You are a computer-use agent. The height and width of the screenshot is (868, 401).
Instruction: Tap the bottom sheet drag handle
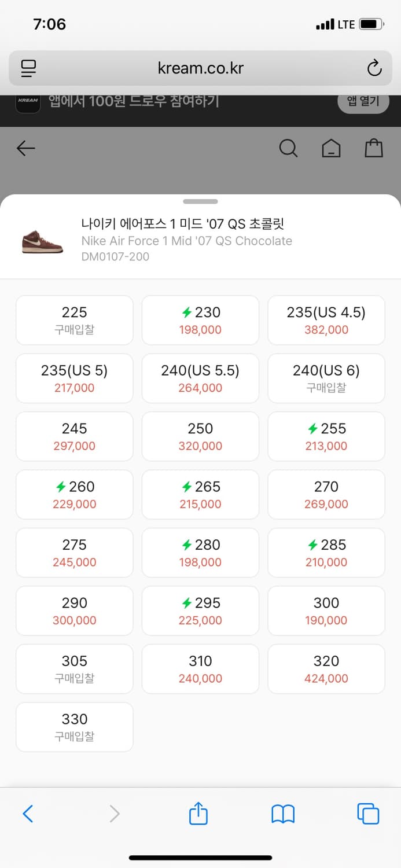[200, 201]
